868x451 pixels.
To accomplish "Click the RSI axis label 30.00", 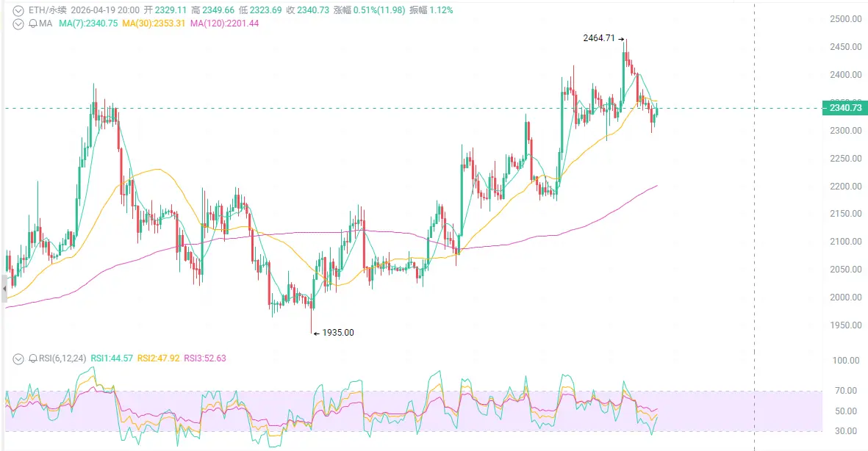I will click(847, 431).
